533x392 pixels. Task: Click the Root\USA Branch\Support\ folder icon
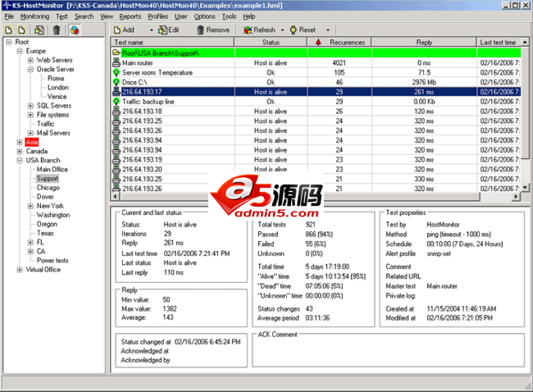(116, 53)
